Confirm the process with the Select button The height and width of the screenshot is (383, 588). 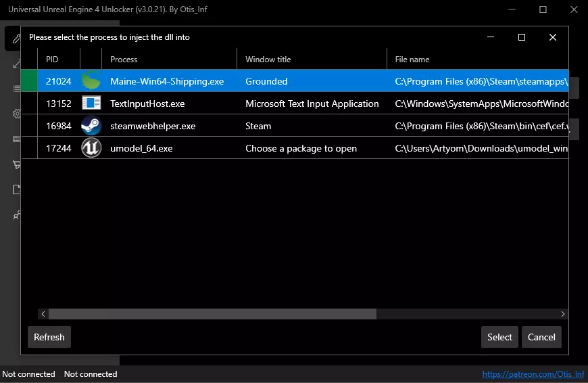[499, 337]
